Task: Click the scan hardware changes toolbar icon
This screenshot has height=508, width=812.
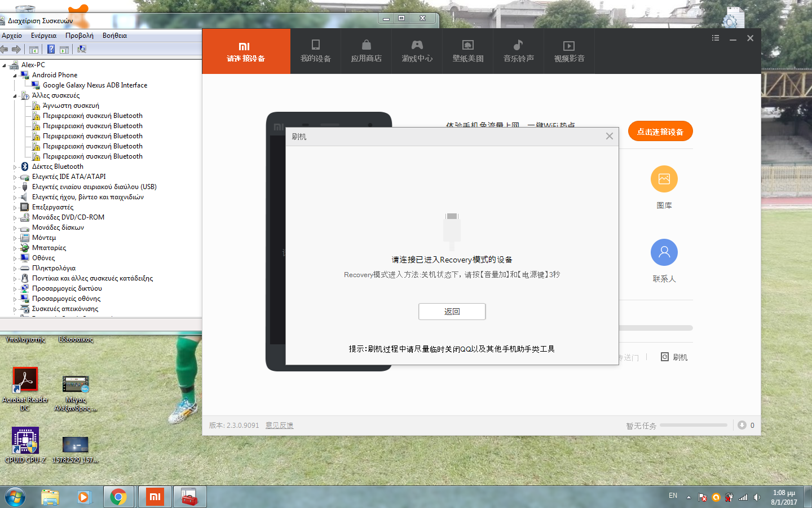Action: 82,50
